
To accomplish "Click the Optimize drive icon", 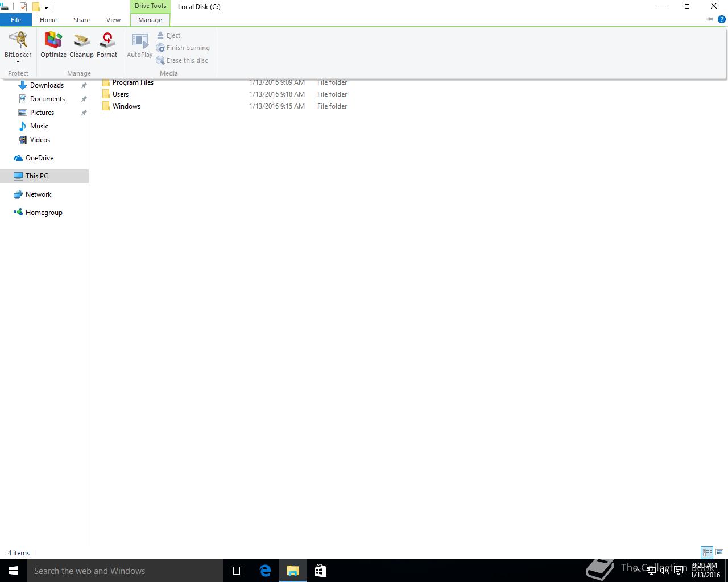I will click(x=53, y=45).
